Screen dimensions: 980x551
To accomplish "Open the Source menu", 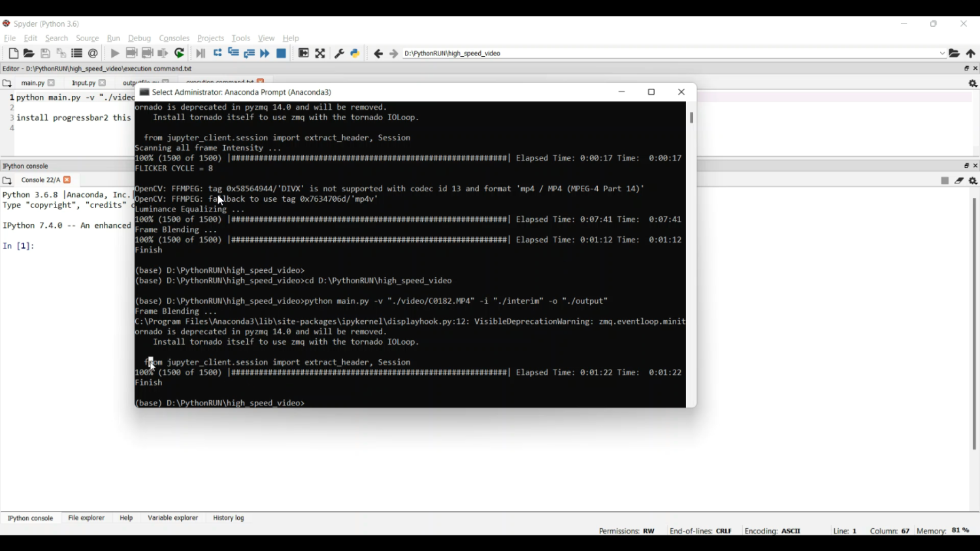I will click(x=88, y=39).
